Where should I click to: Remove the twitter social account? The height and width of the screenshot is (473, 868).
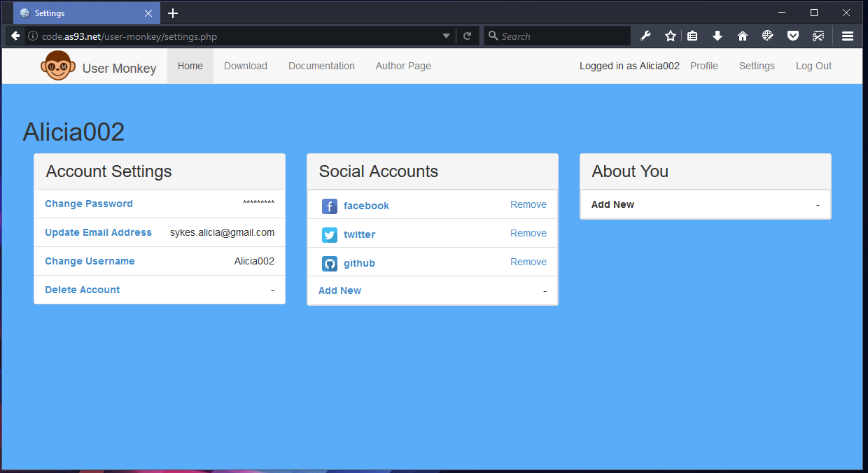[x=528, y=233]
